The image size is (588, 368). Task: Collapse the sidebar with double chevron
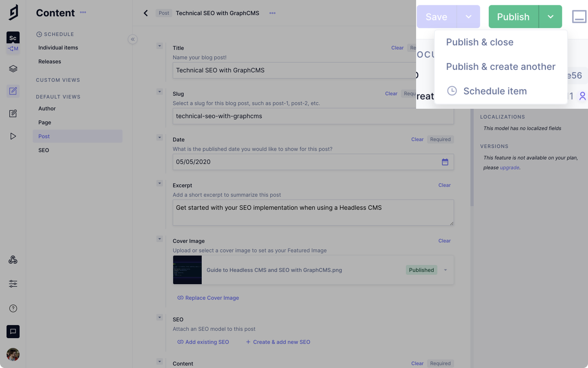[x=133, y=39]
